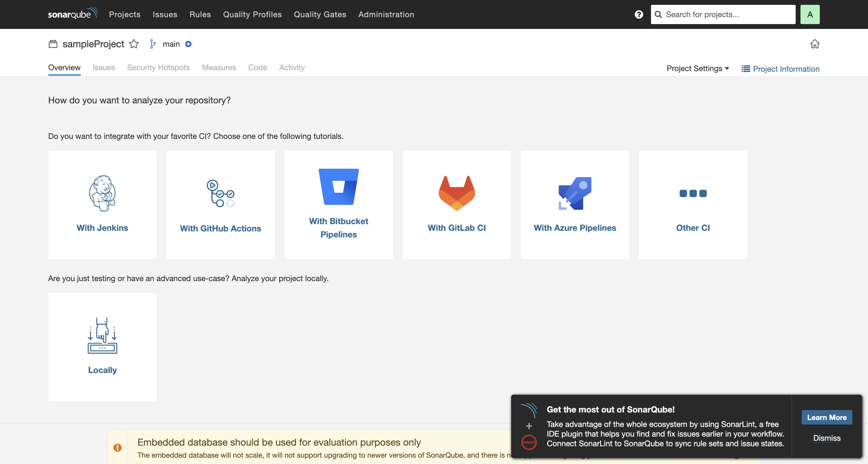
Task: Click 'How do you want to analyze your repository?' heading
Action: coord(139,100)
